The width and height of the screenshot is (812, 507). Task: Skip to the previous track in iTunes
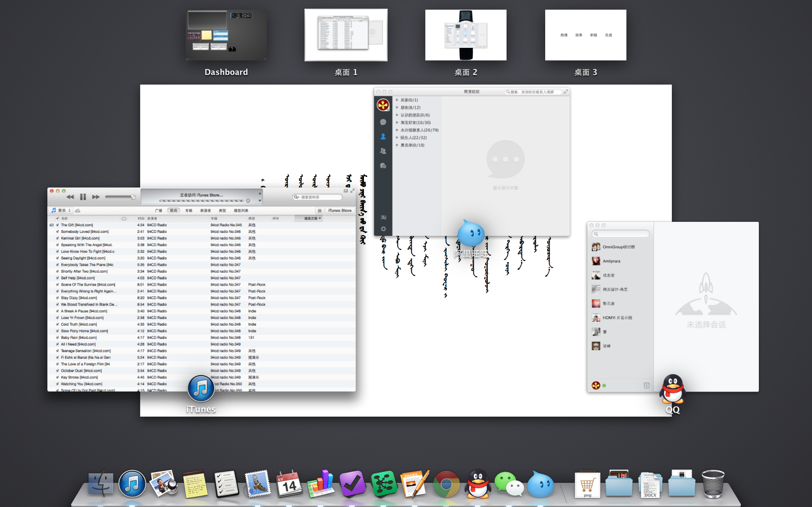click(x=70, y=197)
